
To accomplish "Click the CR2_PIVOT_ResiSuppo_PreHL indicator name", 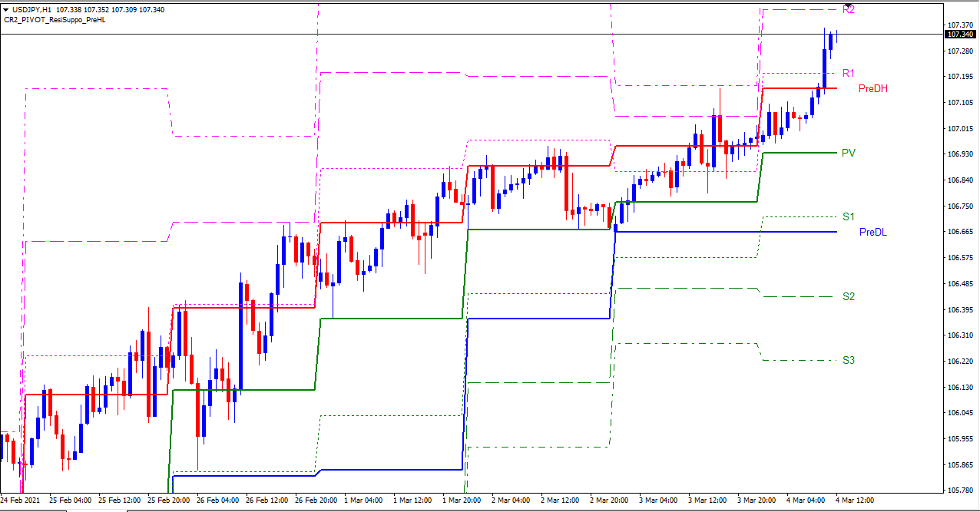I will (55, 19).
